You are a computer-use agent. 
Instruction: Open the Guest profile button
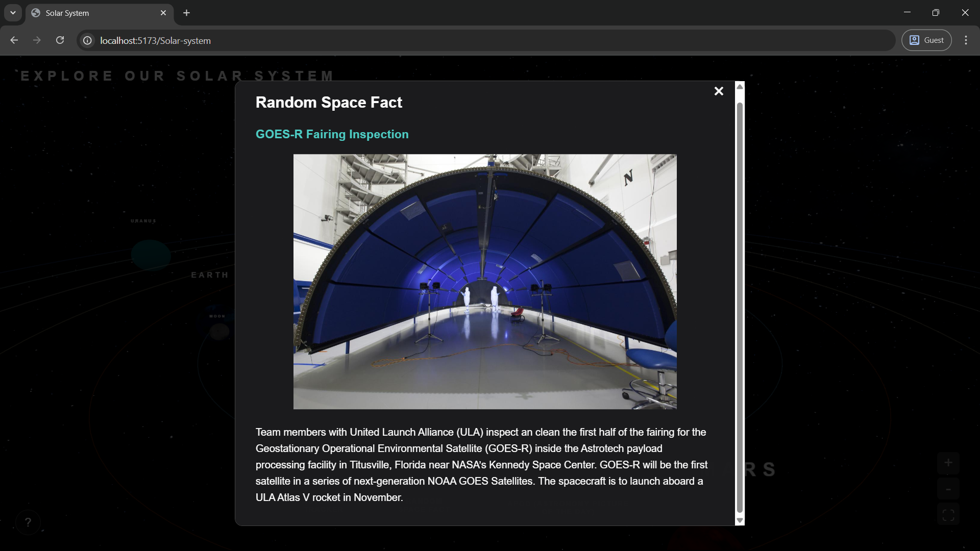click(x=926, y=40)
